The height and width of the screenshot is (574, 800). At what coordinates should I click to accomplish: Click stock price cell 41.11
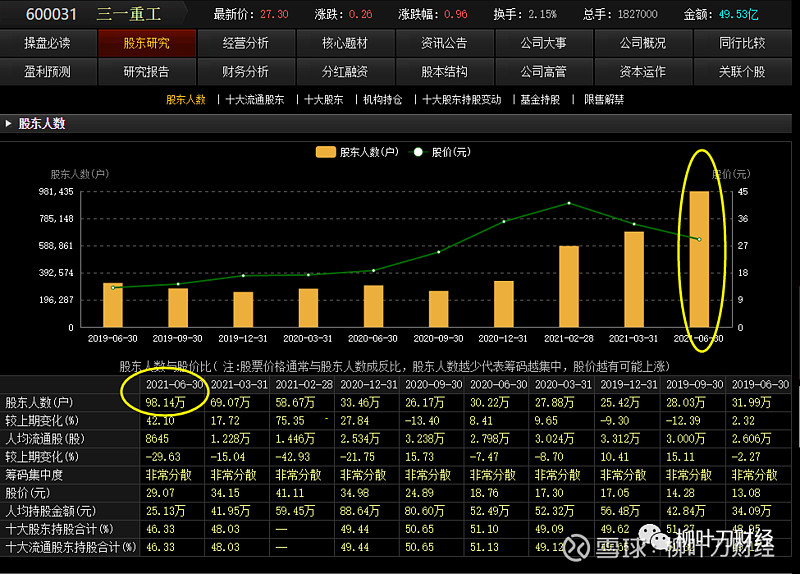(x=290, y=493)
